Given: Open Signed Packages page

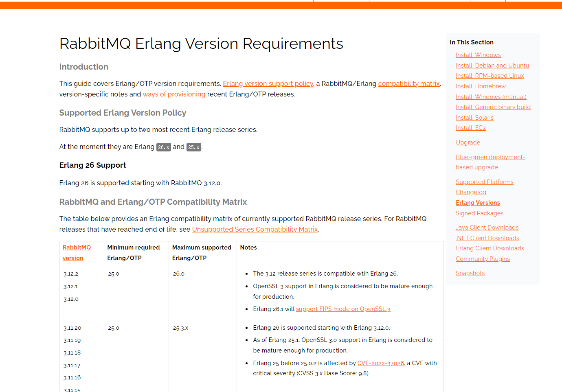Looking at the screenshot, I should coord(479,213).
